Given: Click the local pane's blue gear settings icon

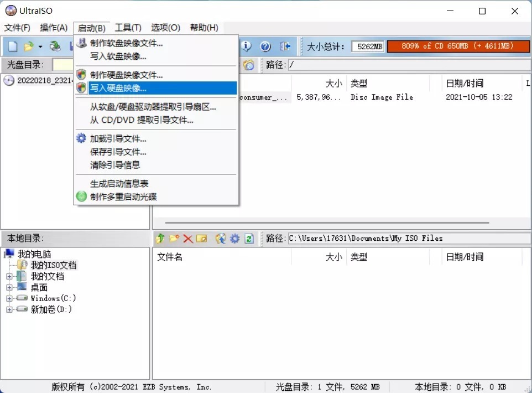Looking at the screenshot, I should tap(234, 239).
